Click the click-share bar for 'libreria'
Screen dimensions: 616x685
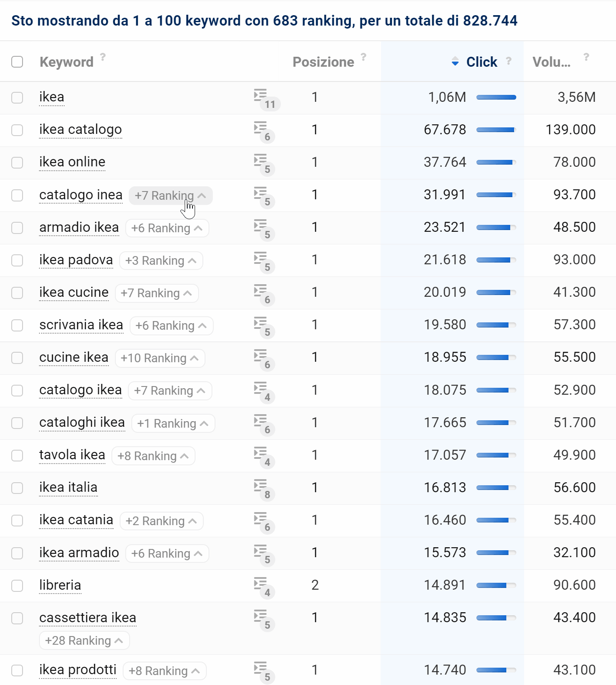point(496,585)
